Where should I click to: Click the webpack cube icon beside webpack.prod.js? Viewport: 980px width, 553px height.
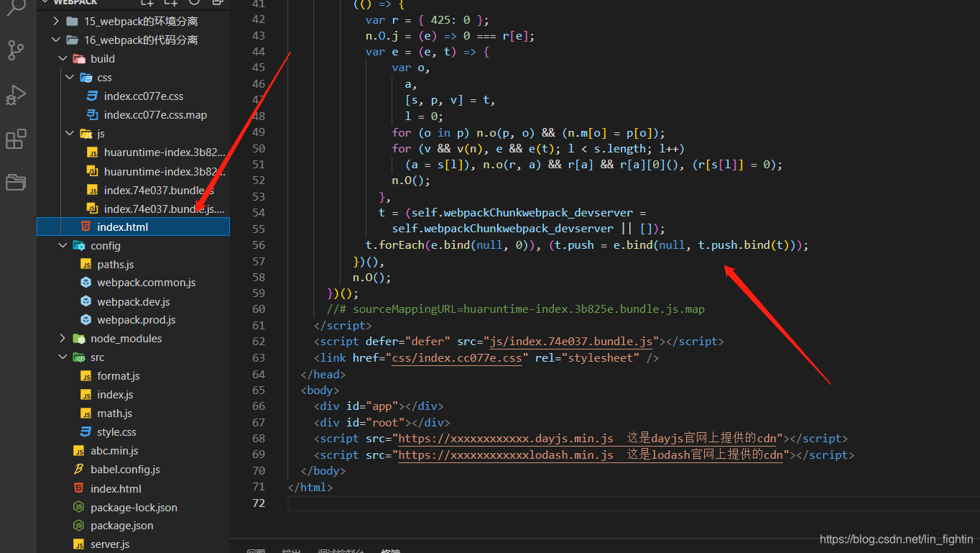tap(85, 320)
